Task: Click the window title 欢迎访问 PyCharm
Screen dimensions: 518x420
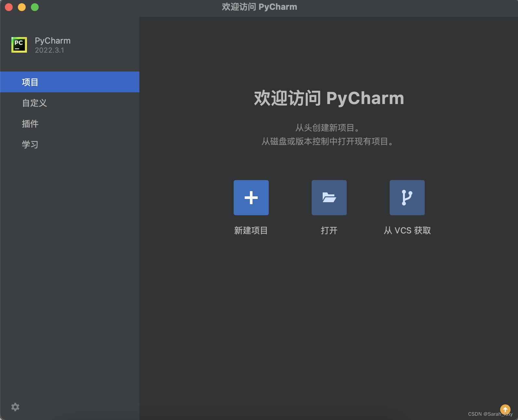Action: click(x=259, y=7)
